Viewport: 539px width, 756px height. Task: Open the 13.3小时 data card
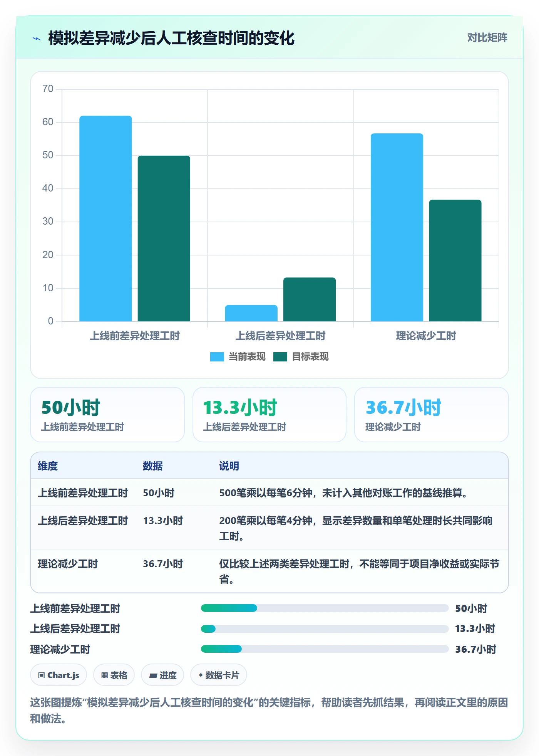(269, 415)
